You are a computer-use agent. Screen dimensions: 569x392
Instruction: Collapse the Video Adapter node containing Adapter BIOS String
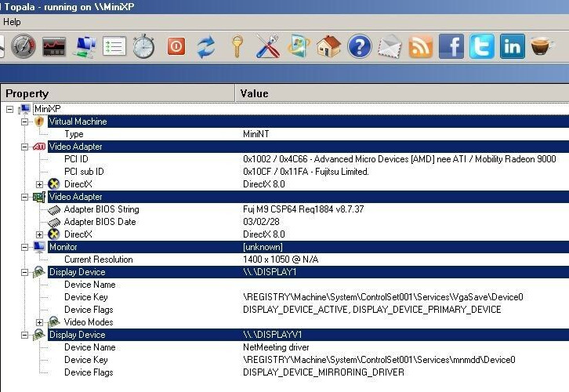pyautogui.click(x=24, y=197)
